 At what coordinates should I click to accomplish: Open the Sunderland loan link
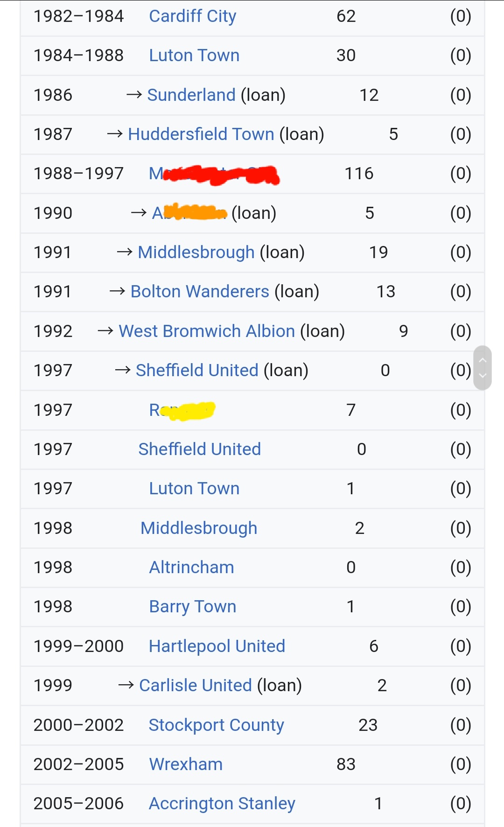191,95
